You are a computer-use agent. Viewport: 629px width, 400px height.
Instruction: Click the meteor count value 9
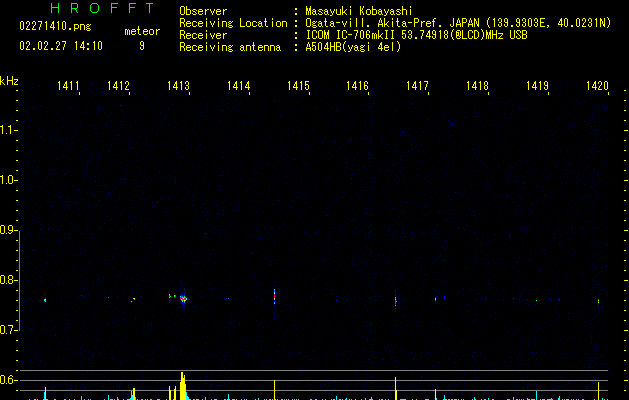pos(142,46)
